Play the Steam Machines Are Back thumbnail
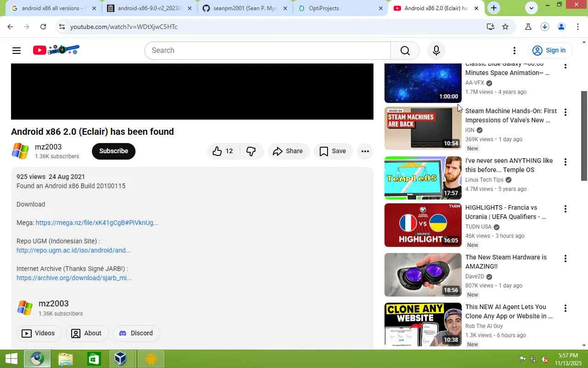588x368 pixels. (423, 128)
